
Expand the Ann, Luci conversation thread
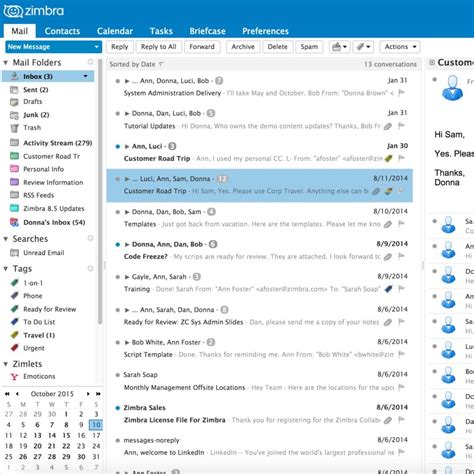tap(127, 146)
